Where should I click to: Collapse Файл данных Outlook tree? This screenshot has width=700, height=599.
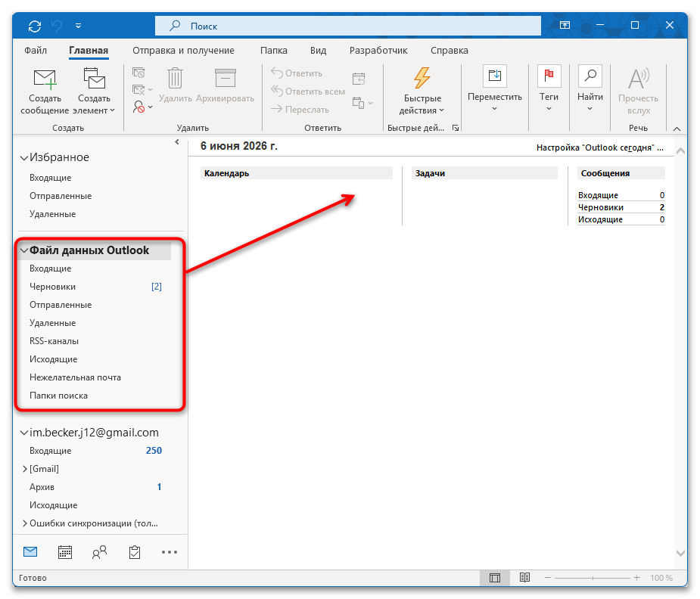point(24,250)
